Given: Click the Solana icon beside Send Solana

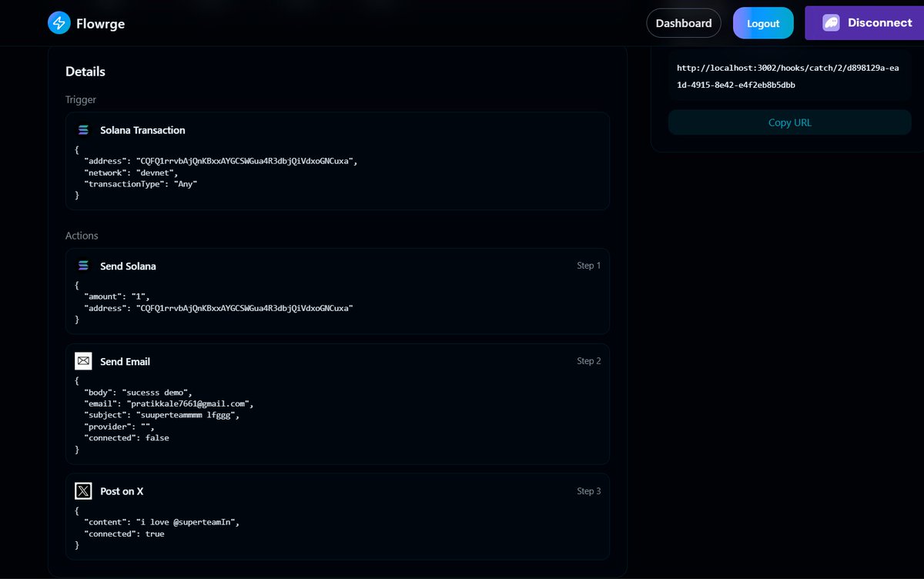Looking at the screenshot, I should [83, 266].
